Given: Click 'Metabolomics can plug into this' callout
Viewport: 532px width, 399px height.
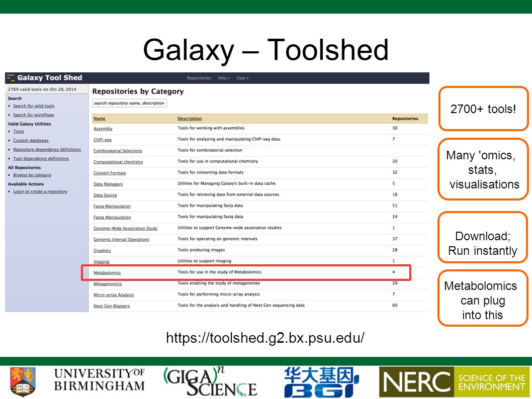Looking at the screenshot, I should (483, 298).
